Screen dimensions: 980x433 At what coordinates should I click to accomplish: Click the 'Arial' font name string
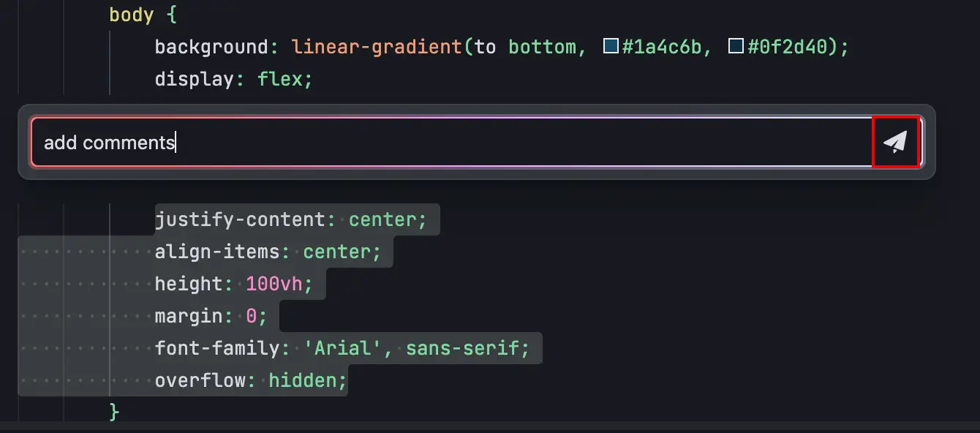point(348,348)
